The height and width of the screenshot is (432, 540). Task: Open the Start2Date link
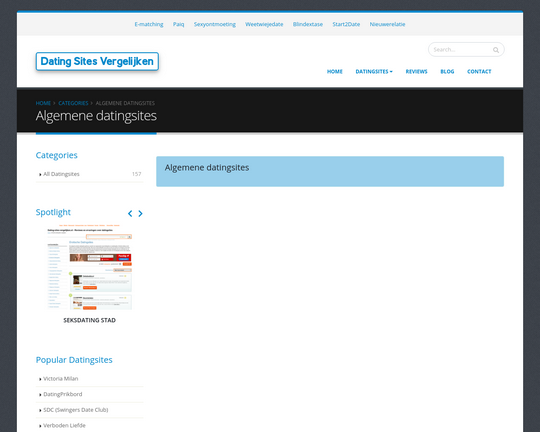coord(346,24)
